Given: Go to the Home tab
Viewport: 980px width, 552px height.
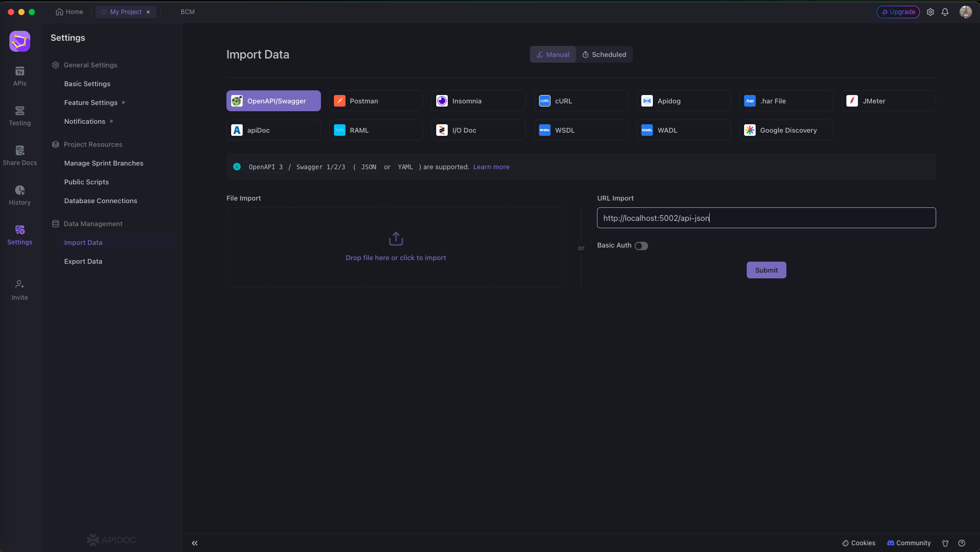Looking at the screenshot, I should click(69, 12).
